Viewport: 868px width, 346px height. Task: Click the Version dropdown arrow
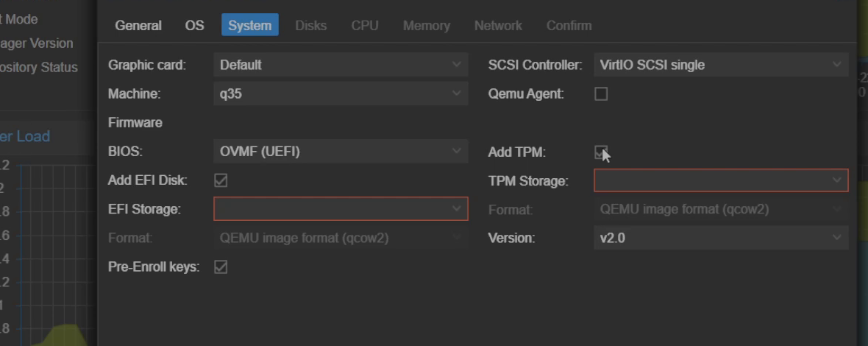(x=836, y=238)
